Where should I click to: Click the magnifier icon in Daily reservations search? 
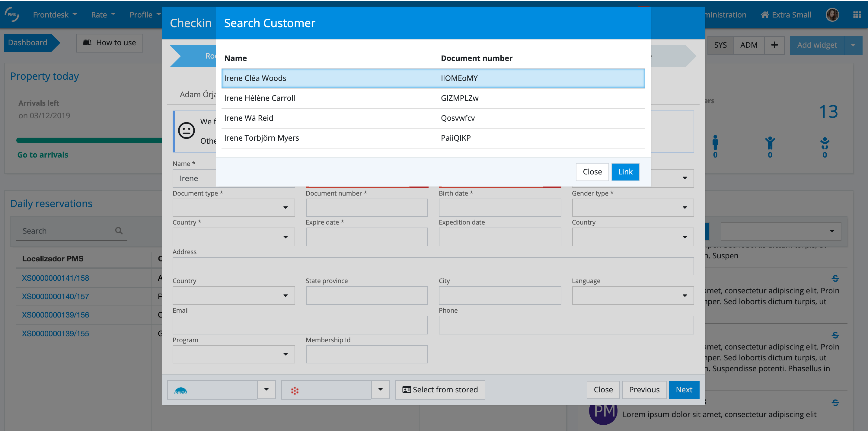[119, 231]
